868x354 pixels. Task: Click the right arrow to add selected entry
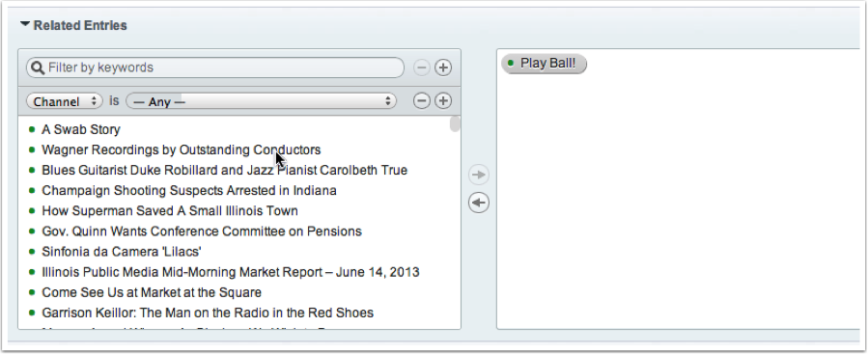tap(478, 175)
